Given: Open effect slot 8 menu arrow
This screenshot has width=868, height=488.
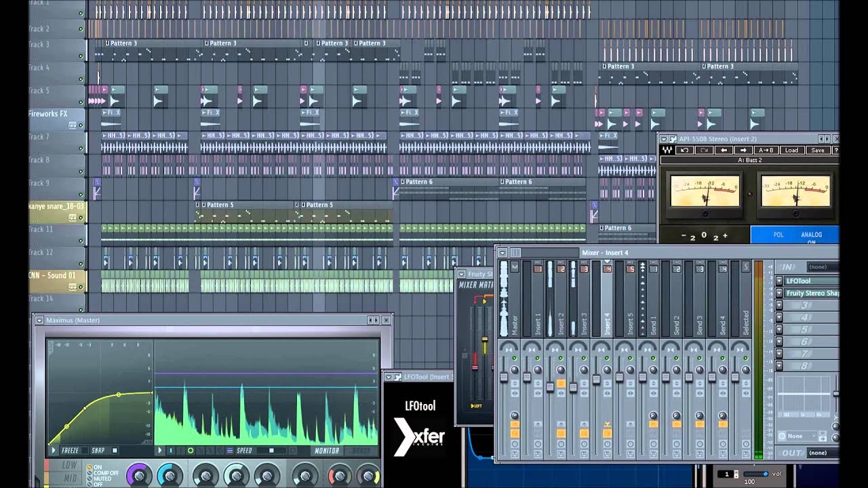Looking at the screenshot, I should pos(779,365).
